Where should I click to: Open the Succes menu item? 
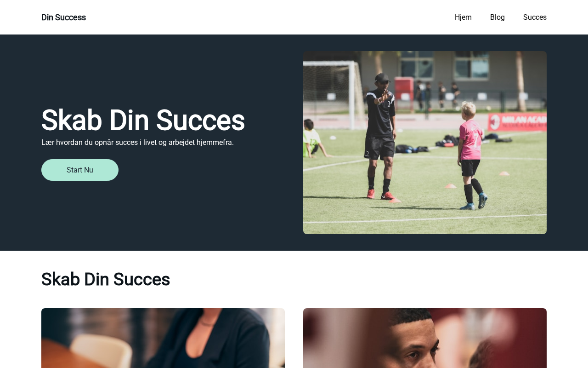(x=535, y=17)
